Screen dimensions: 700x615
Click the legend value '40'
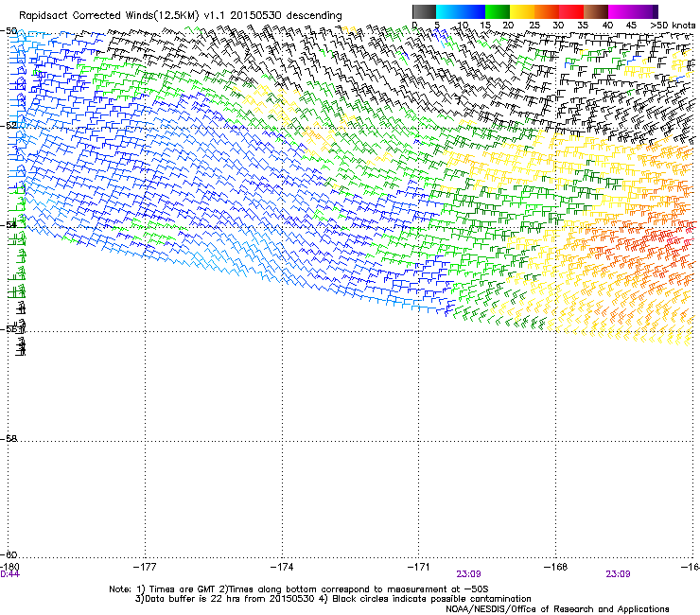[607, 26]
